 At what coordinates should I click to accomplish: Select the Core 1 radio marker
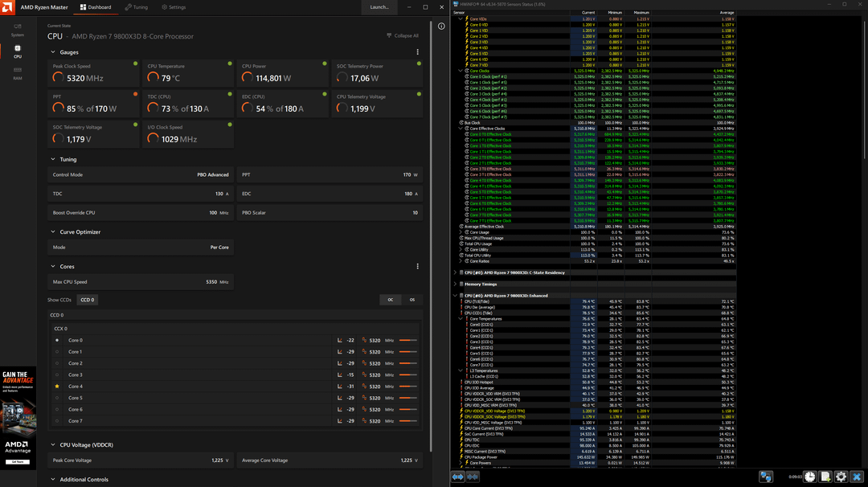57,352
